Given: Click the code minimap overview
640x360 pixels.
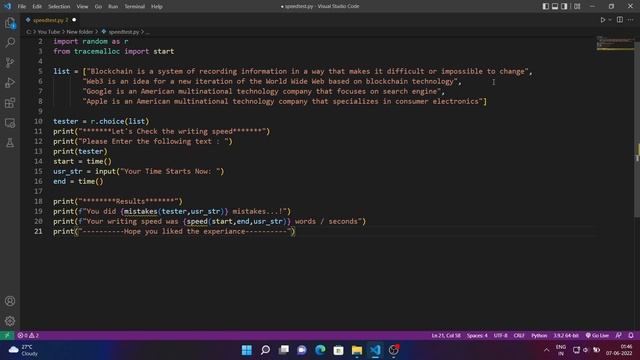Looking at the screenshot, I should 616,43.
